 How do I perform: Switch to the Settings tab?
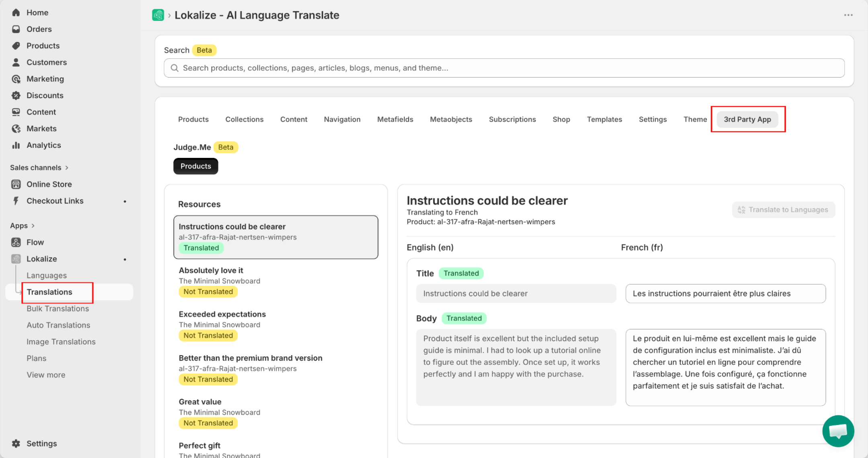653,119
